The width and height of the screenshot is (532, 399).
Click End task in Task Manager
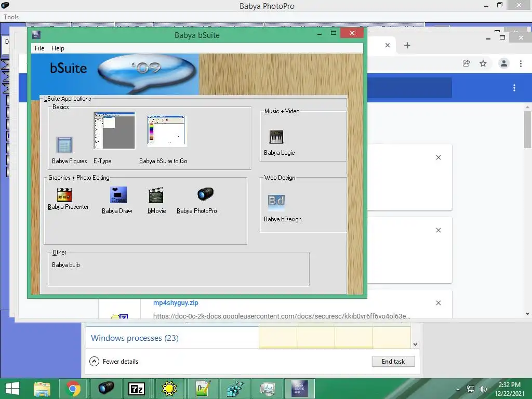[393, 362]
